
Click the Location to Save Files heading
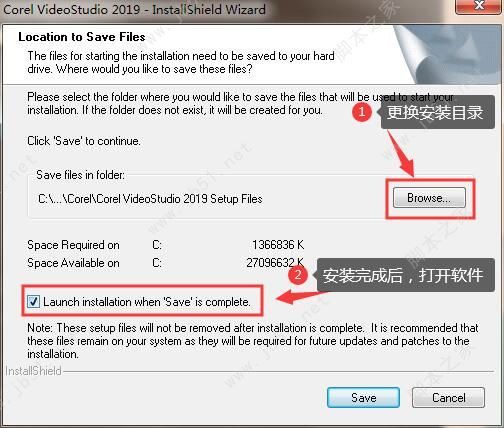pos(82,37)
